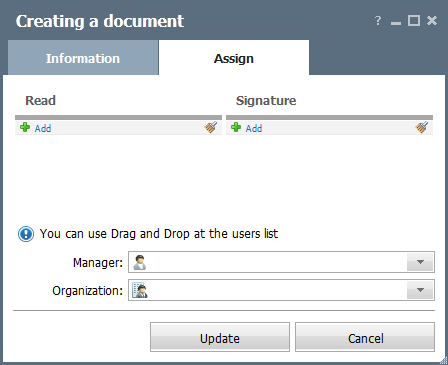Click the green plus icon under Signature
This screenshot has height=365, width=448.
pos(236,127)
